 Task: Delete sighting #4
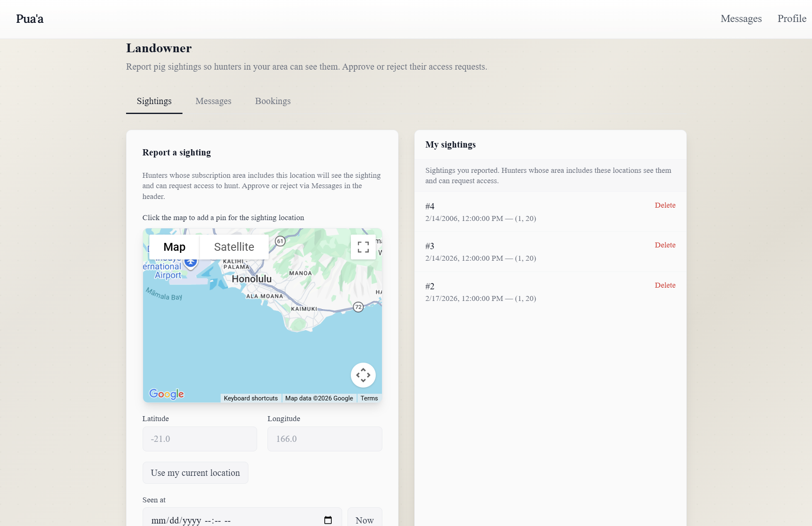[665, 205]
